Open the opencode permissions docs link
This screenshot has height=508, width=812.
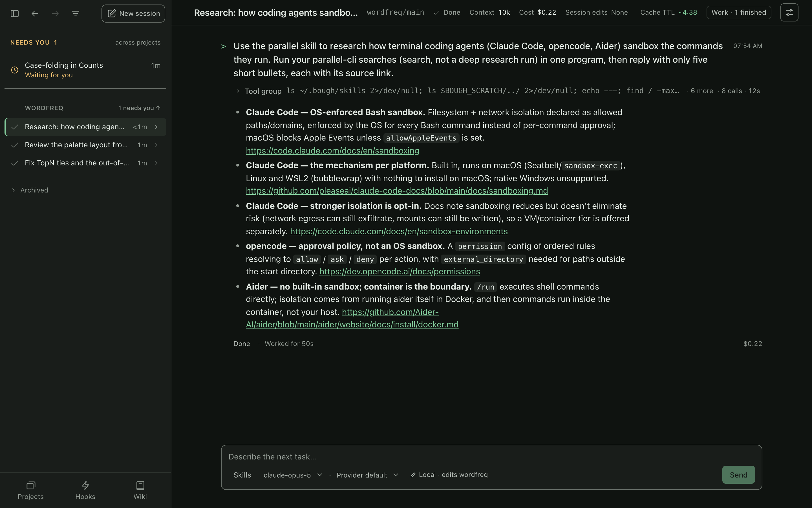tap(400, 271)
